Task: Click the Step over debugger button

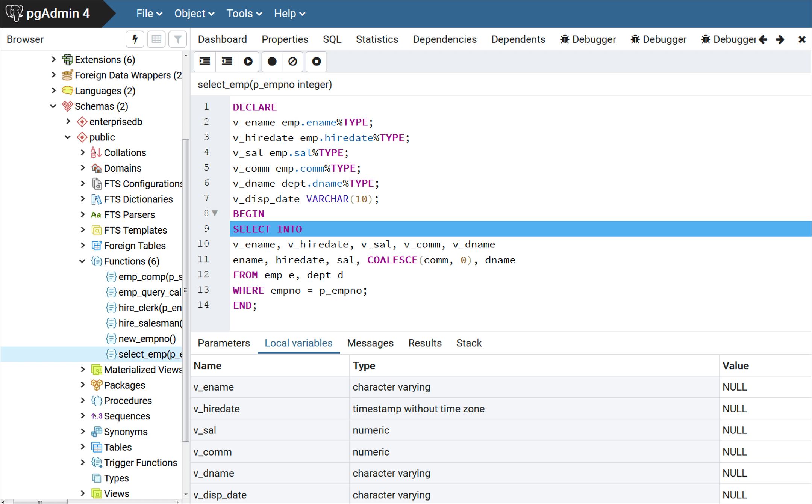Action: [x=227, y=61]
